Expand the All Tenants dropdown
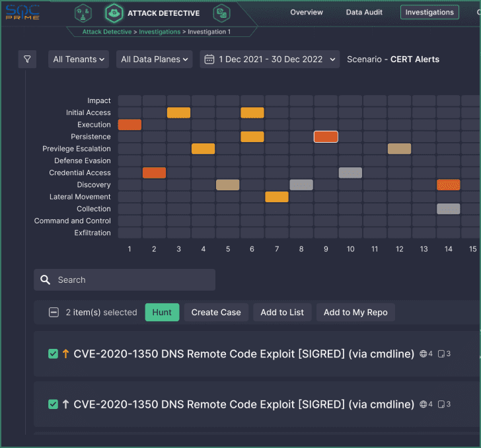The height and width of the screenshot is (448, 481). [x=79, y=59]
